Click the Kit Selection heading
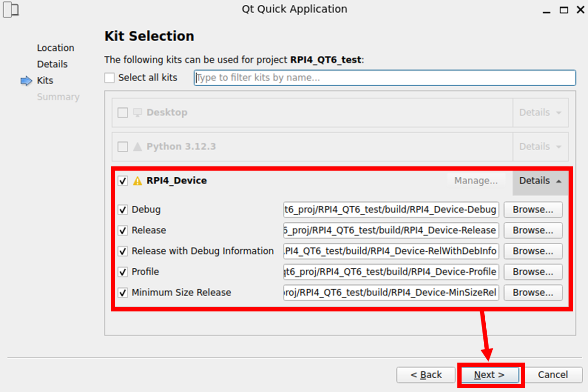This screenshot has width=588, height=392. click(x=149, y=36)
